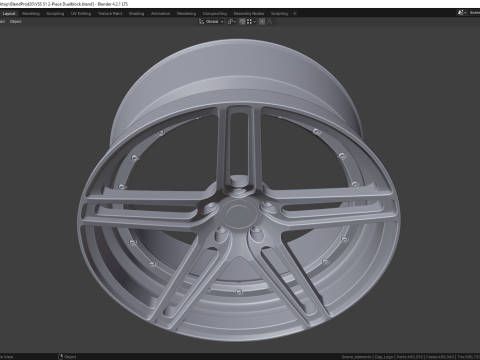
Task: Open the Texture Paint workspace tab
Action: coord(110,14)
